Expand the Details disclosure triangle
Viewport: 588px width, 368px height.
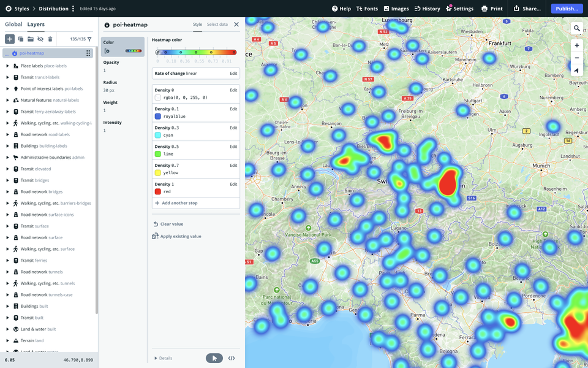(x=156, y=358)
